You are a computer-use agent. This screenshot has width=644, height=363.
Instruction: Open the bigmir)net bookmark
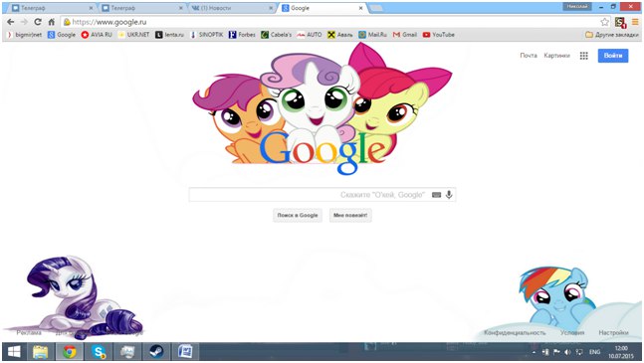pyautogui.click(x=25, y=35)
